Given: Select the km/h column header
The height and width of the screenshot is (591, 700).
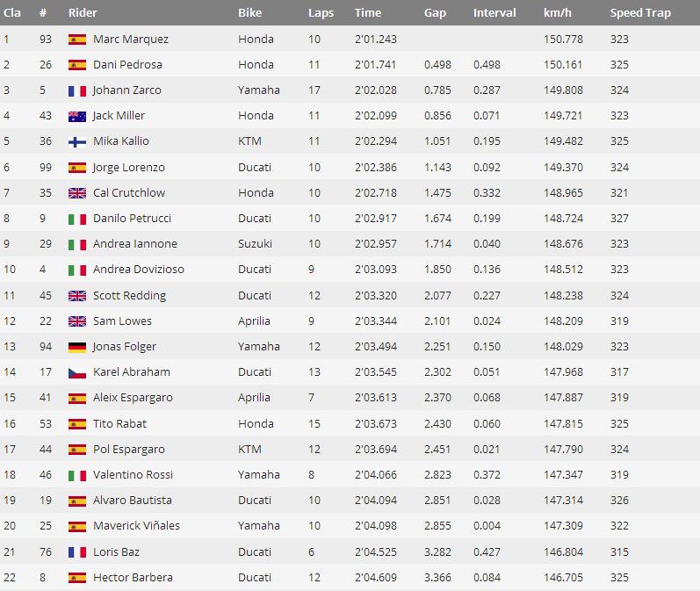Looking at the screenshot, I should (x=557, y=12).
